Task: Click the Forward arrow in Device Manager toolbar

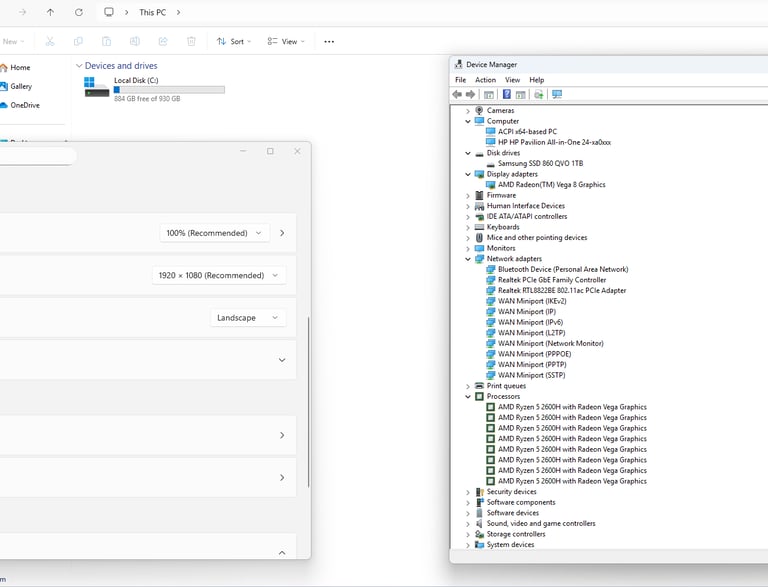Action: click(x=471, y=95)
